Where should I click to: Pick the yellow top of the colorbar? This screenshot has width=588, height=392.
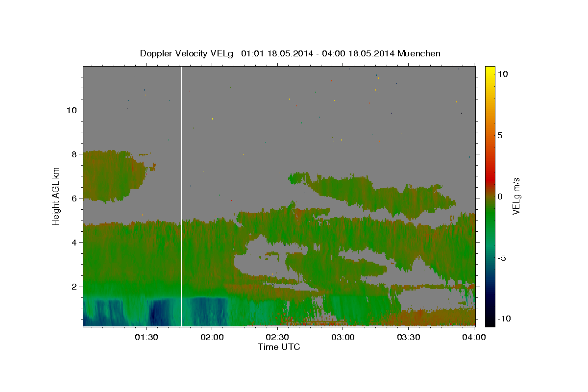point(490,71)
